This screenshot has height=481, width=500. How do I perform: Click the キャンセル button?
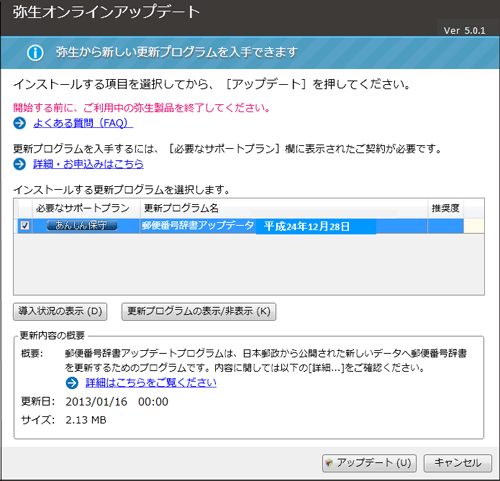pos(458,463)
